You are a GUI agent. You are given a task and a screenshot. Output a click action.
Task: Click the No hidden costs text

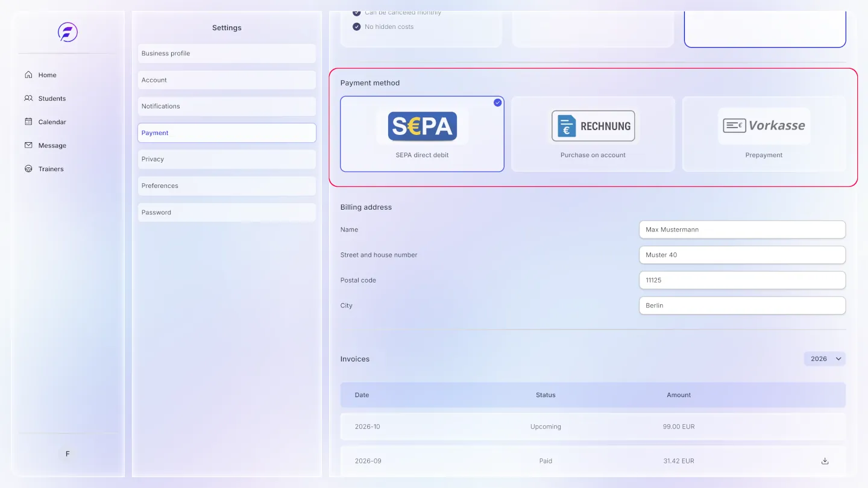click(x=389, y=27)
